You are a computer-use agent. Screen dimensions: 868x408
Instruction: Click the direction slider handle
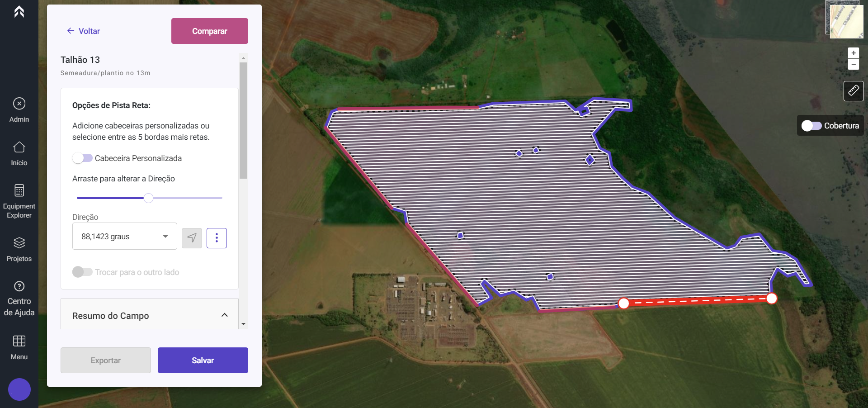[x=148, y=198]
